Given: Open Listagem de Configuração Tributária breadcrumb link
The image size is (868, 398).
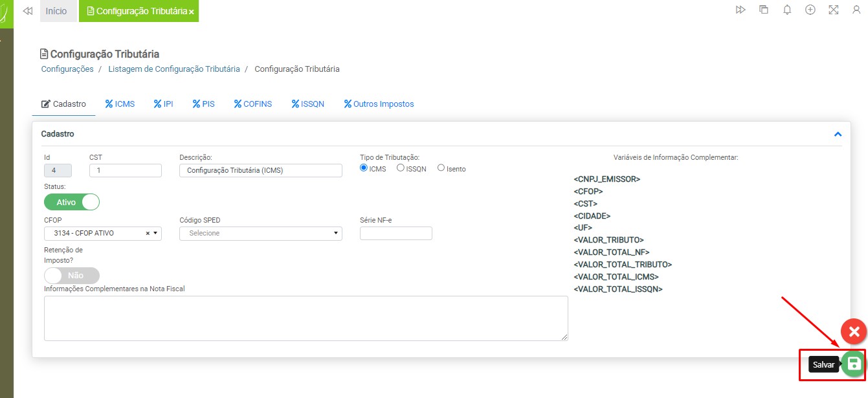Looking at the screenshot, I should coord(173,69).
